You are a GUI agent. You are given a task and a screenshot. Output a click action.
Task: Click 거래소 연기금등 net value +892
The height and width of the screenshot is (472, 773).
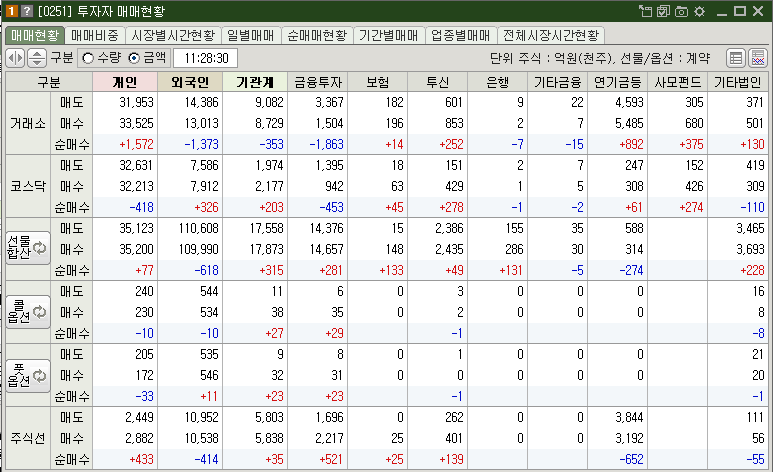pyautogui.click(x=631, y=145)
